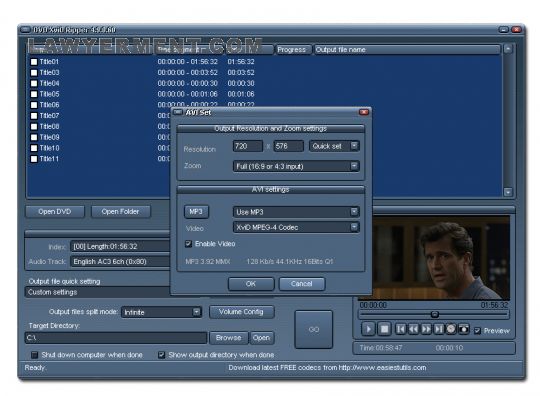Open the Custom settings quick setting combo

click(97, 292)
